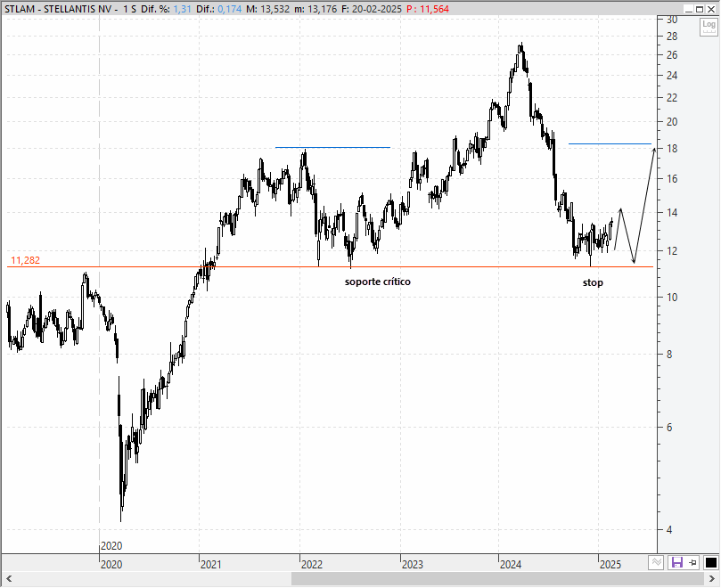This screenshot has width=721, height=588.
Task: Click the purple save chart icon
Action: tap(676, 562)
